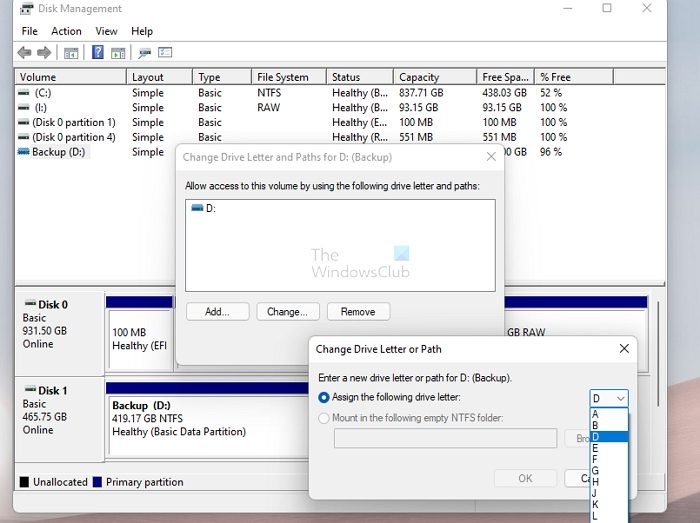Click the D: drive icon in the paths list

click(x=197, y=208)
